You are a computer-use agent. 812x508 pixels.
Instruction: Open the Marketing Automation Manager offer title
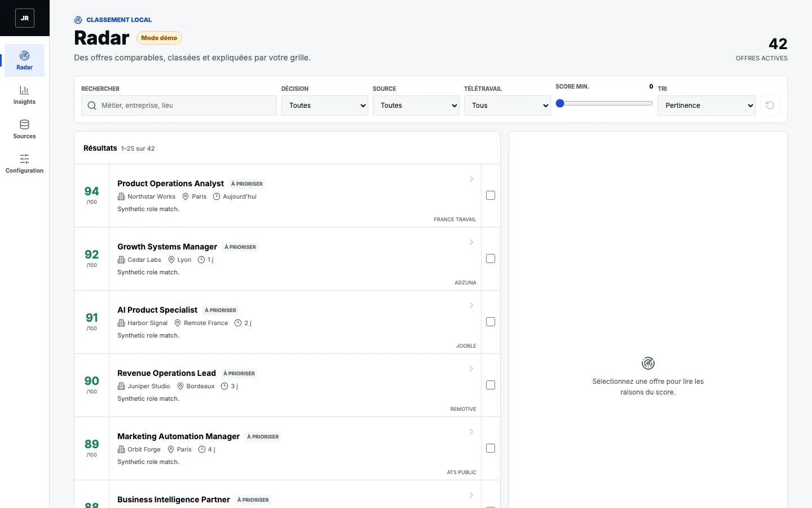[178, 436]
